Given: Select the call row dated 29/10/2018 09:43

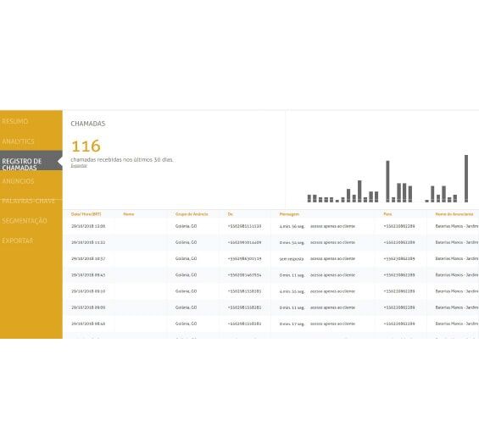Looking at the screenshot, I should click(270, 275).
